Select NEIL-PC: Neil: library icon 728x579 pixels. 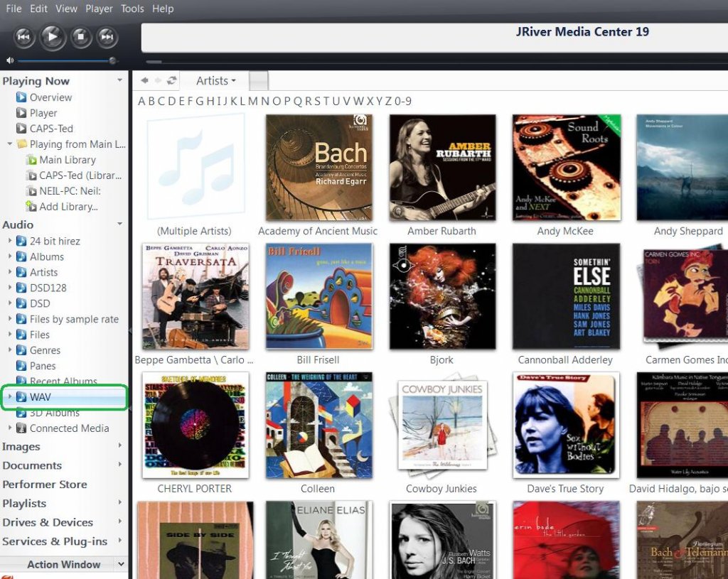coord(31,191)
